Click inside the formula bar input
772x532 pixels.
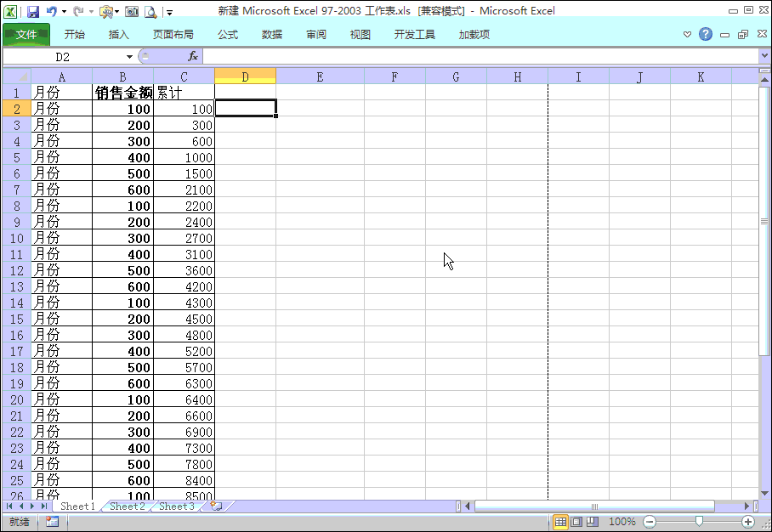[x=480, y=57]
